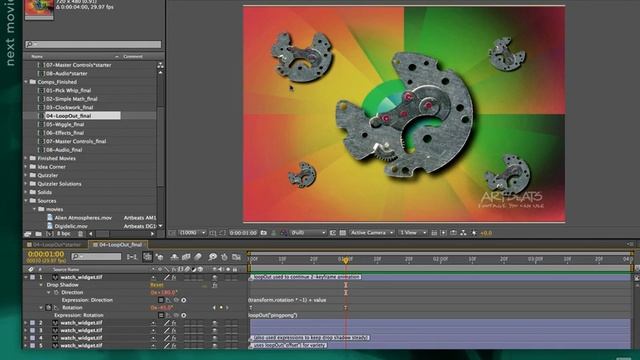This screenshot has width=640, height=360.
Task: Toggle transparency grid in viewer toolbar
Action: click(343, 233)
